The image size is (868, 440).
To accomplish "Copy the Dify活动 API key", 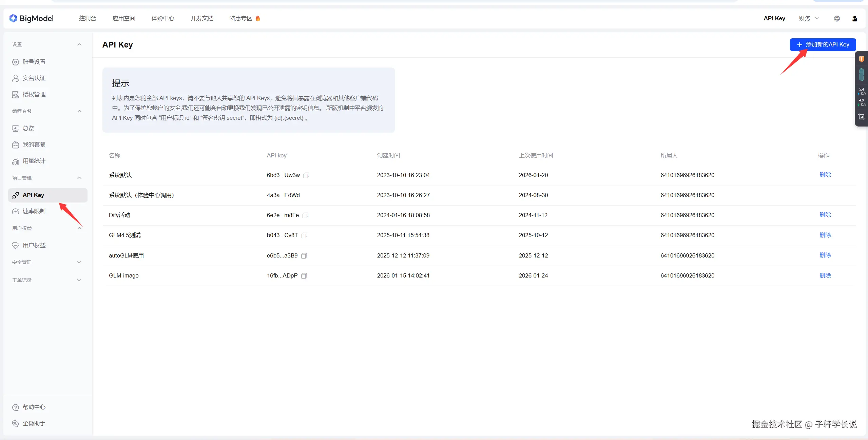I will (305, 215).
